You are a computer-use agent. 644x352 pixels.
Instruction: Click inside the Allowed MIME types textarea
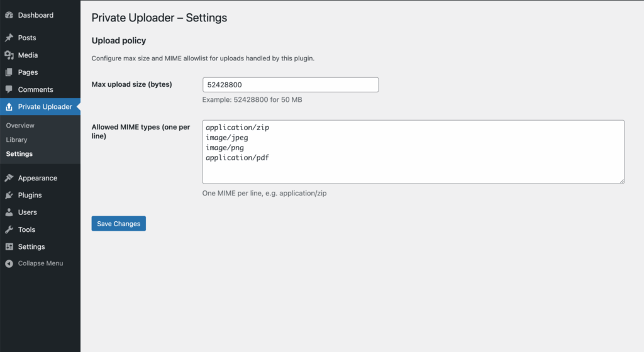[x=413, y=152]
